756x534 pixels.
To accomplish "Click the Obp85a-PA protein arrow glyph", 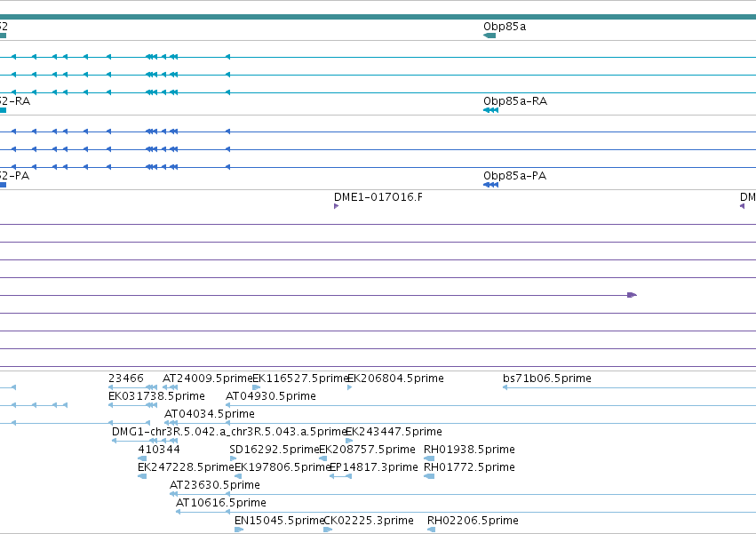I will click(490, 185).
